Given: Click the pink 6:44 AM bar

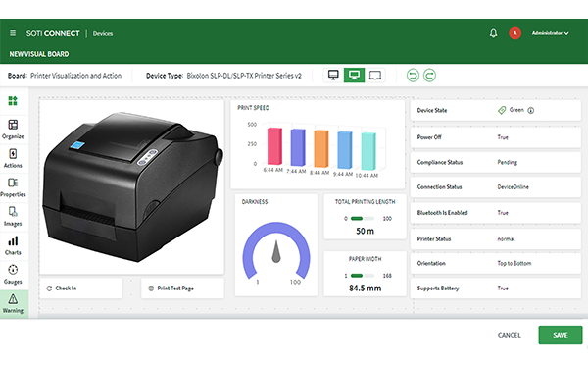Looking at the screenshot, I should point(274,145).
